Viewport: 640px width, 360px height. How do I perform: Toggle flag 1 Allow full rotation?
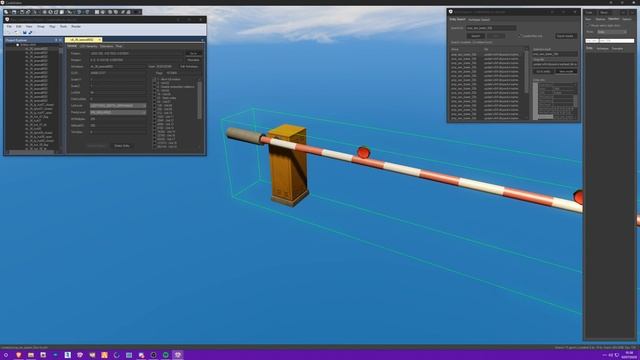click(155, 79)
